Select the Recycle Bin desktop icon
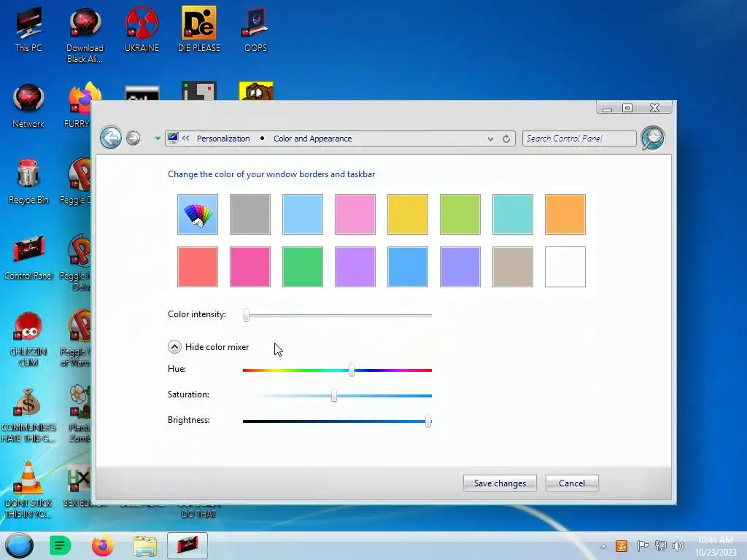The image size is (747, 560). point(28,182)
